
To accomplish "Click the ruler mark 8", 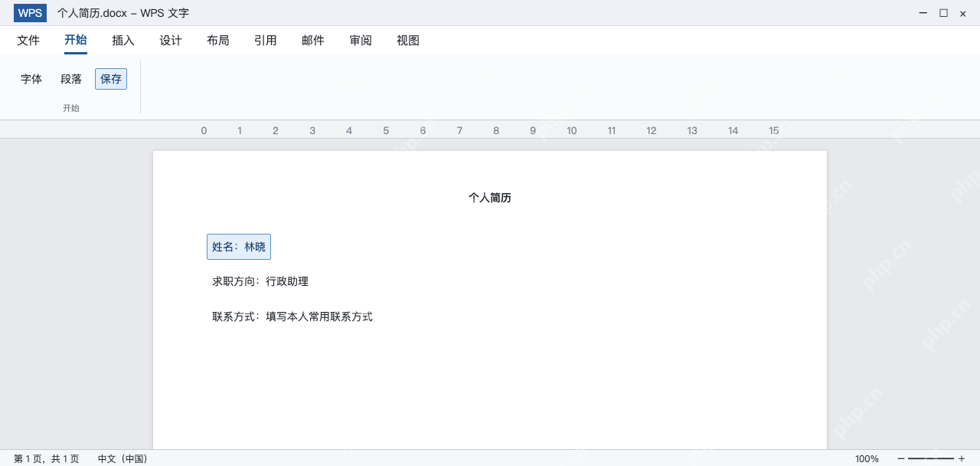I will (496, 130).
